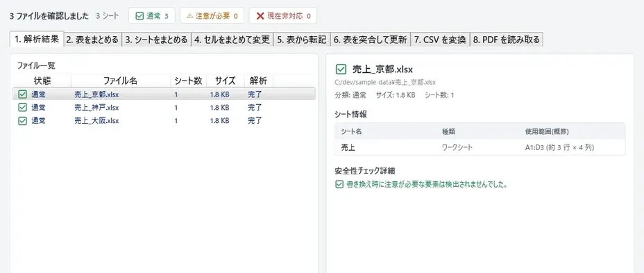This screenshot has height=273, width=644.
Task: Click the サイズ: 1.8 KB detail label
Action: 396,95
